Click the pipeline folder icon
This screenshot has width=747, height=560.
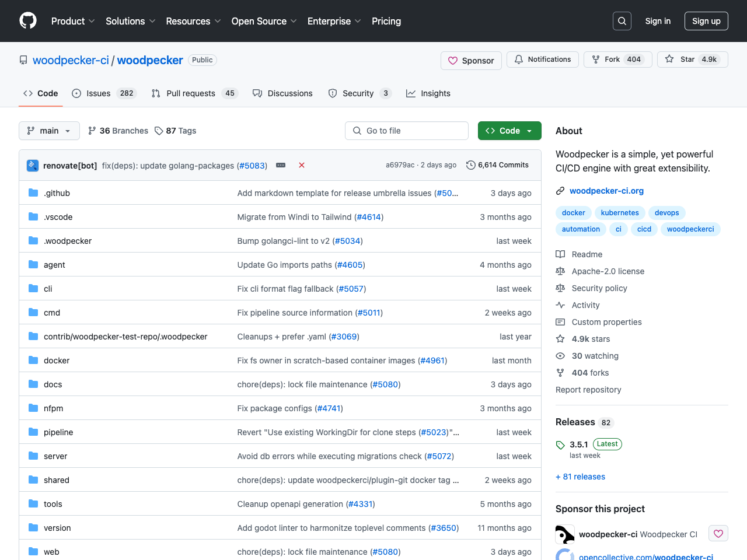click(x=33, y=432)
